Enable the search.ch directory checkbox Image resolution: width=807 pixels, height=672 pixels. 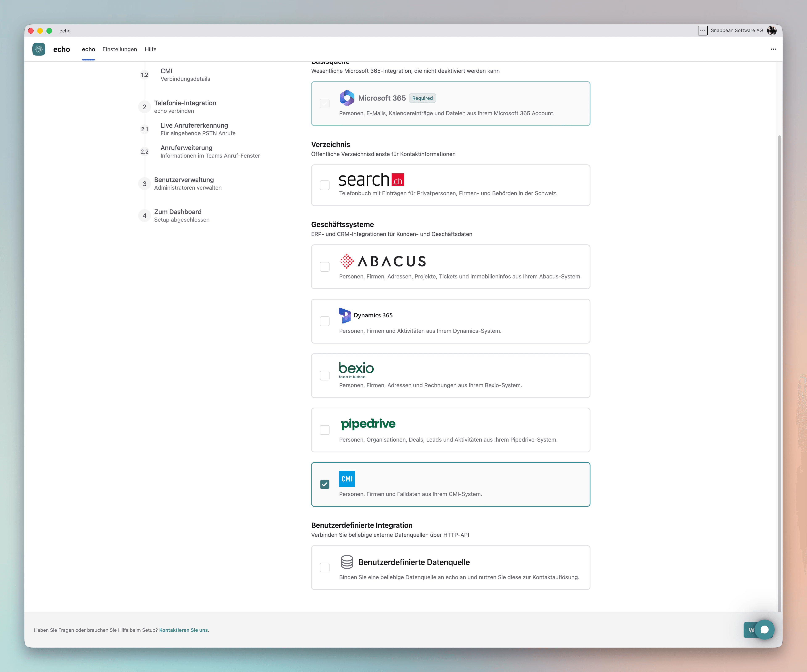325,185
